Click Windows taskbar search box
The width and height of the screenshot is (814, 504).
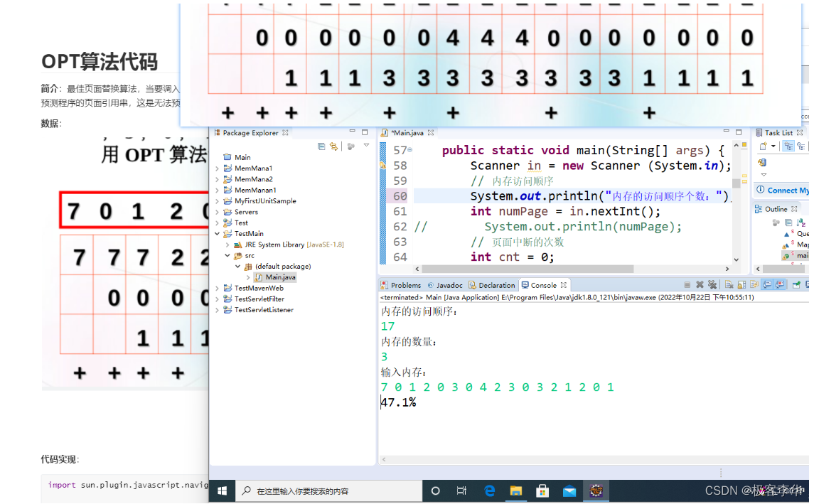[x=329, y=491]
